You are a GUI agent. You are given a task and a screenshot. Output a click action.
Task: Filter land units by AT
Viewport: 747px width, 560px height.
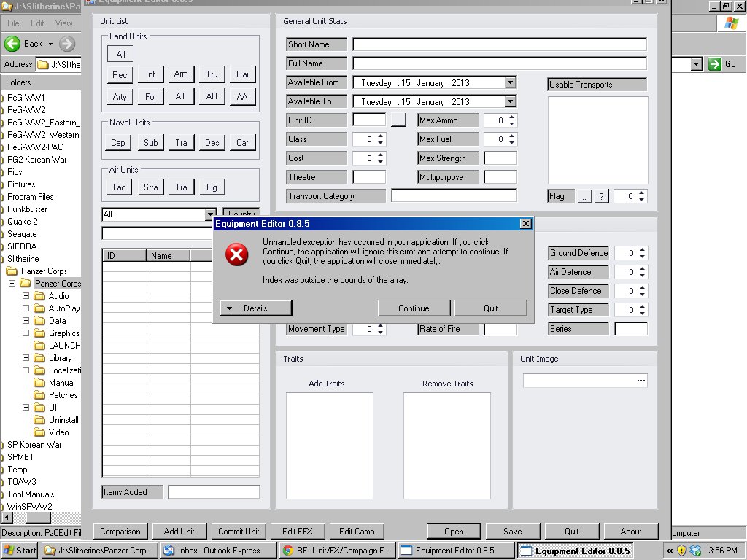pos(181,96)
